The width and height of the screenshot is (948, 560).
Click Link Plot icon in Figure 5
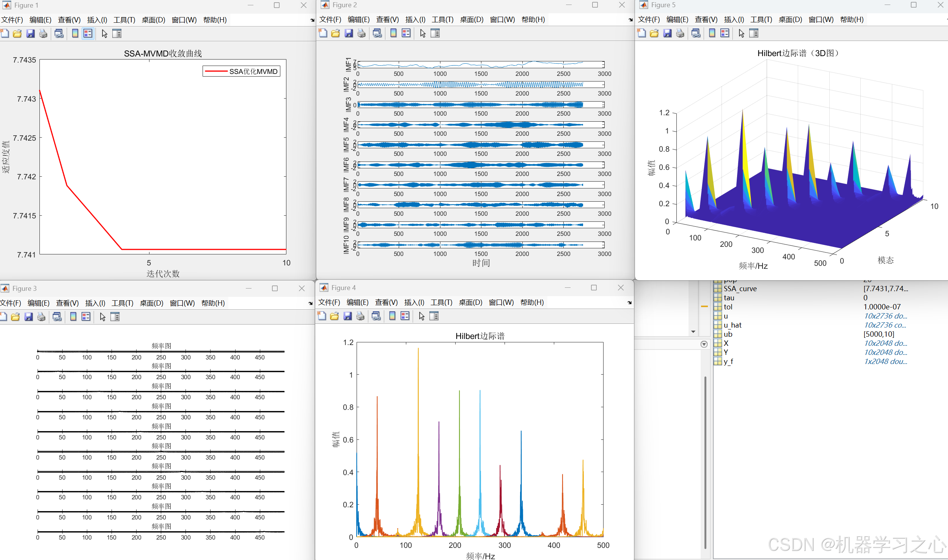pos(696,33)
